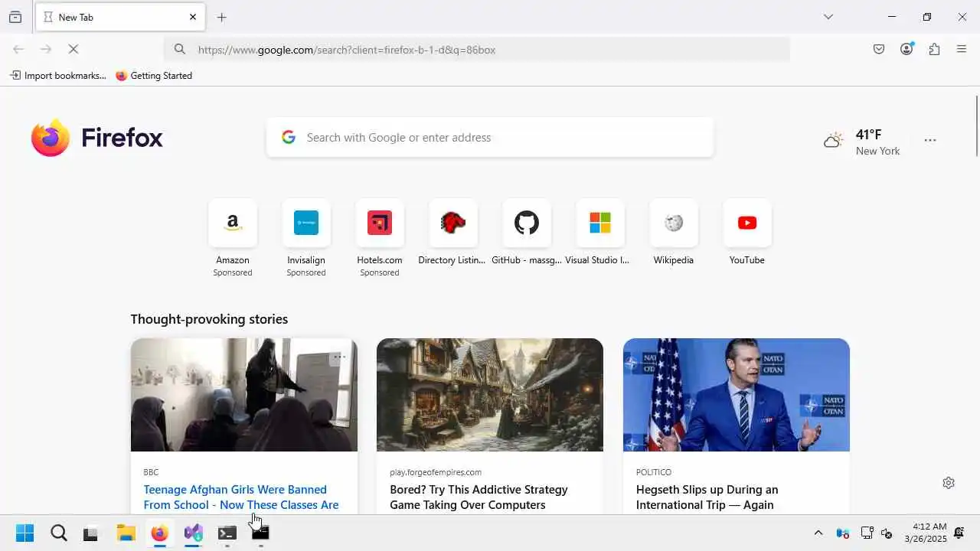Click the Firefox logo on new tab page
This screenshot has height=551, width=980.
(97, 138)
